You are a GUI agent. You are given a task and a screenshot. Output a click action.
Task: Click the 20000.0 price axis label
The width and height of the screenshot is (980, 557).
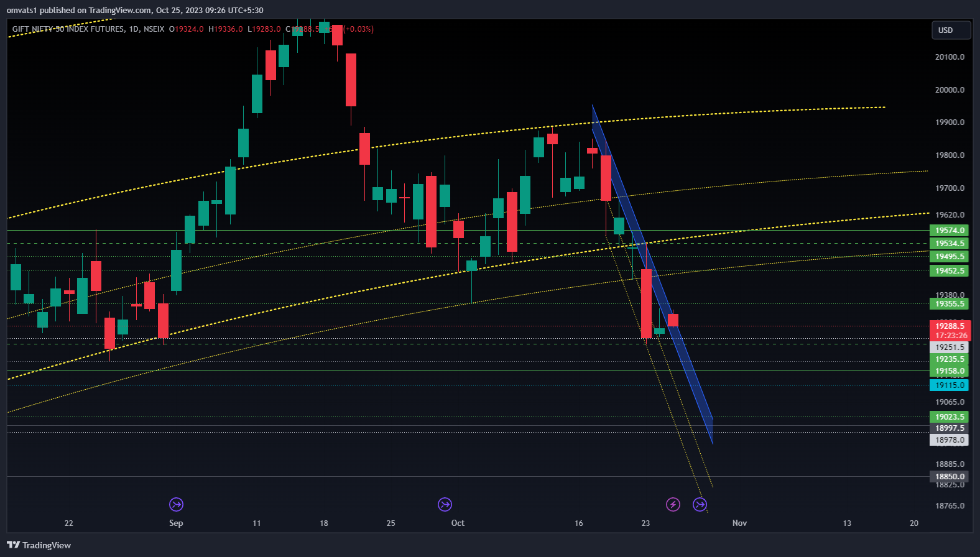950,90
